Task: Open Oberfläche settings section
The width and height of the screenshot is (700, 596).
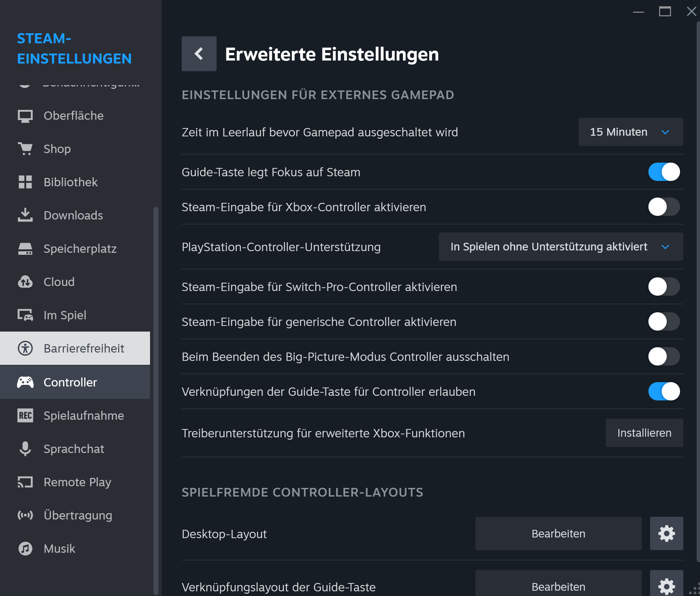Action: [x=75, y=116]
